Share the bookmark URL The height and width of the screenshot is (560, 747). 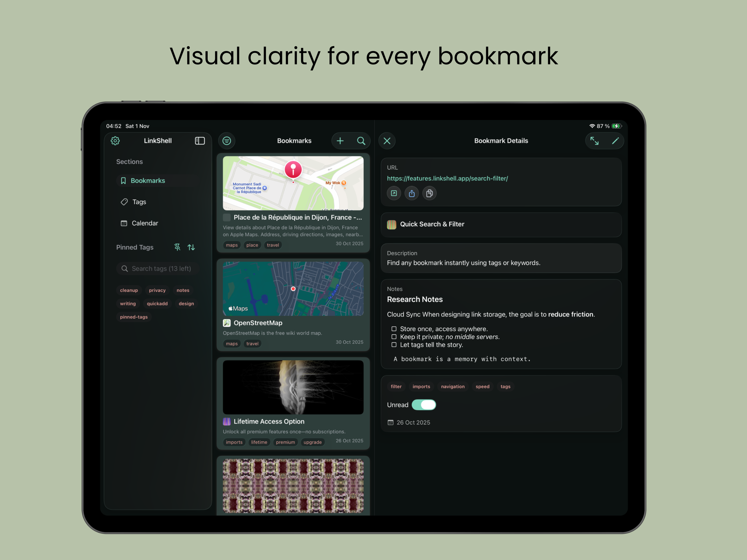point(412,193)
